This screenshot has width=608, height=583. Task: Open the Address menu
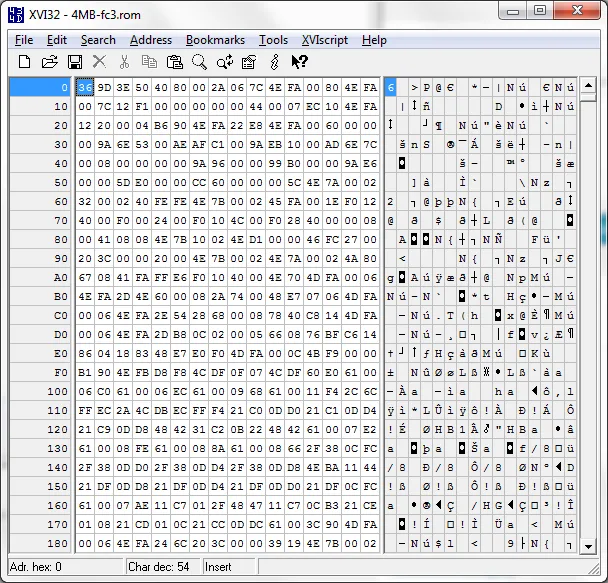[x=151, y=40]
